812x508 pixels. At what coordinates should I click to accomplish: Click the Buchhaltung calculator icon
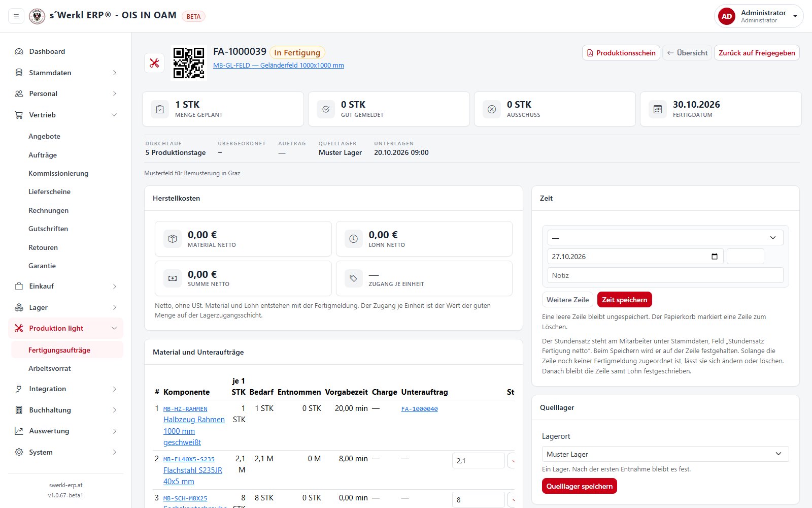(19, 410)
